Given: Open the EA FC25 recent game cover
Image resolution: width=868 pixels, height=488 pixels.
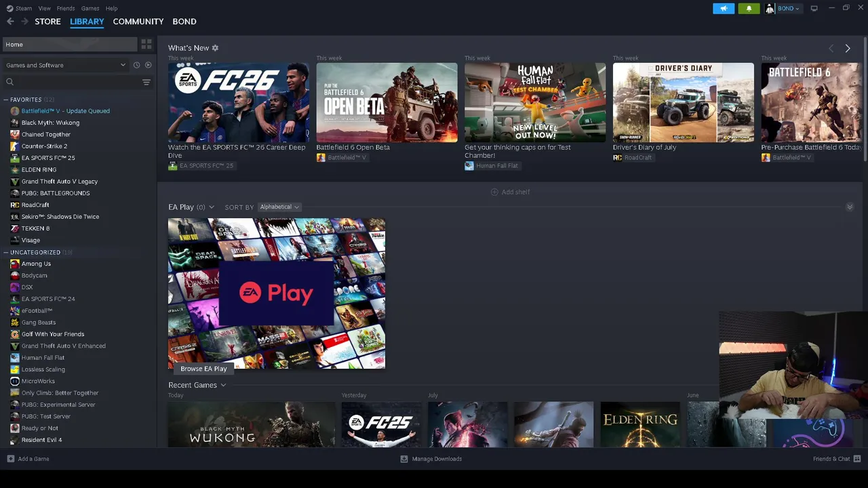Looking at the screenshot, I should (381, 425).
